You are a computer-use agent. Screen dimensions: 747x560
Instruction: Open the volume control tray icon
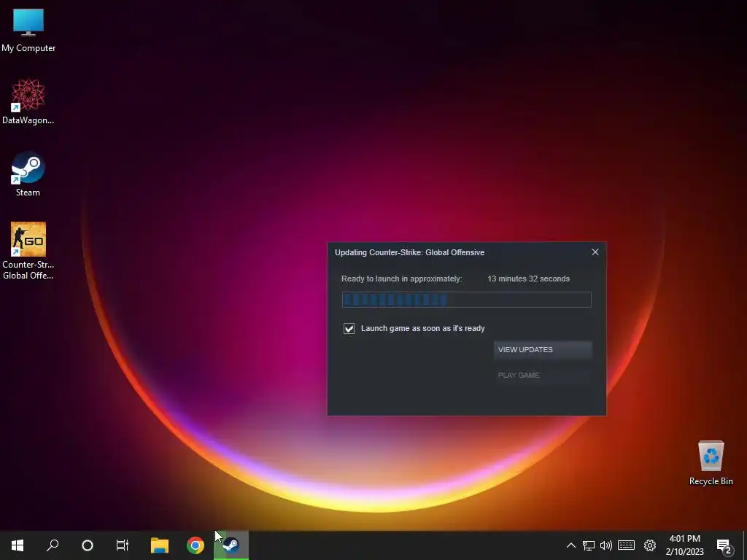click(x=606, y=545)
